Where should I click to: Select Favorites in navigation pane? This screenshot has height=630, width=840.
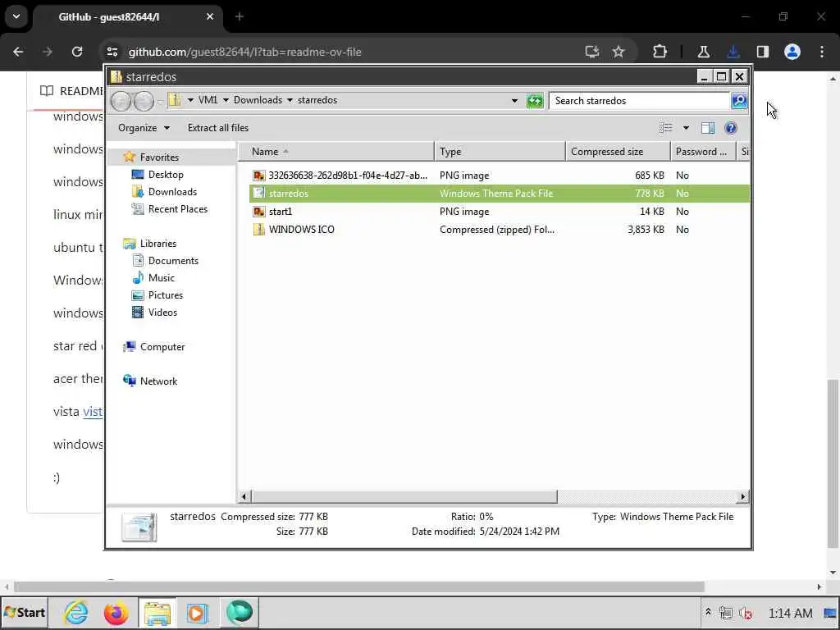(x=159, y=157)
